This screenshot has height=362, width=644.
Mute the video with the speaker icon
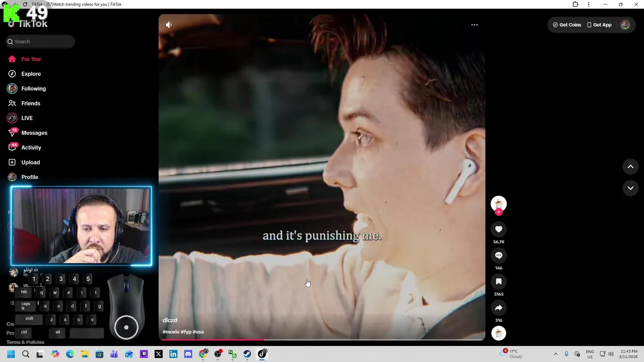[x=169, y=25]
